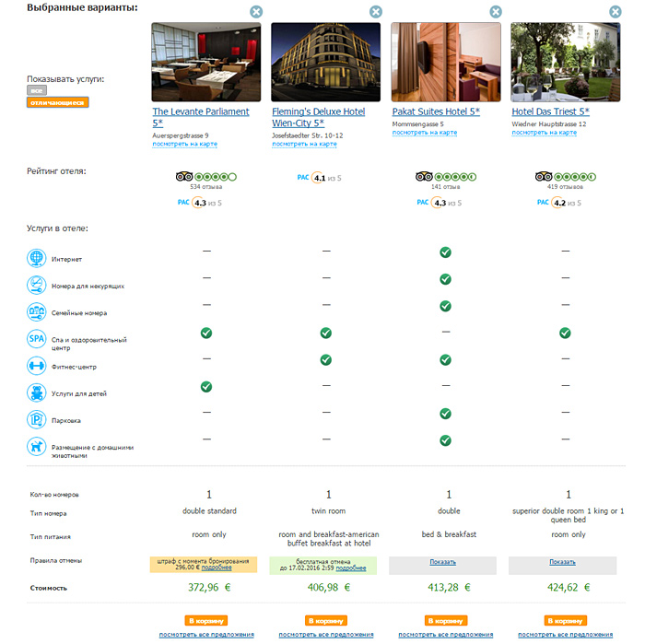The height and width of the screenshot is (644, 645).
Task: Click the PAC 4.2 rating badge for Das Triest
Action: 559,203
